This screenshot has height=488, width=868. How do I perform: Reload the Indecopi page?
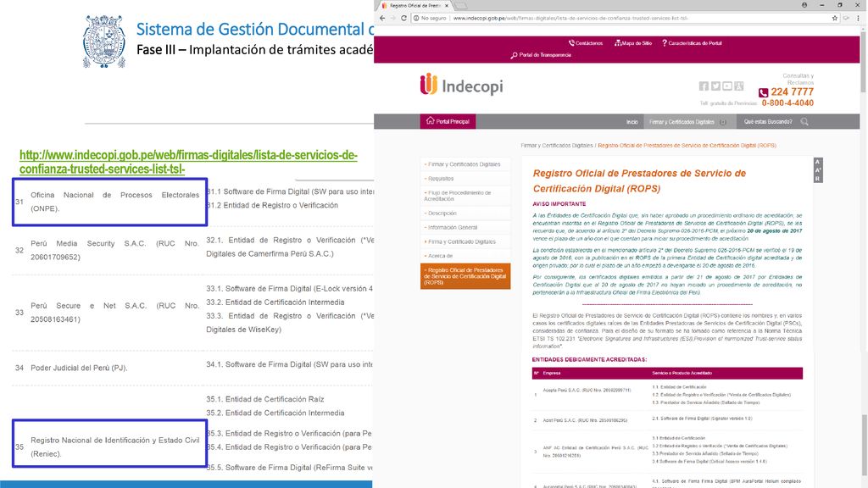pos(403,19)
